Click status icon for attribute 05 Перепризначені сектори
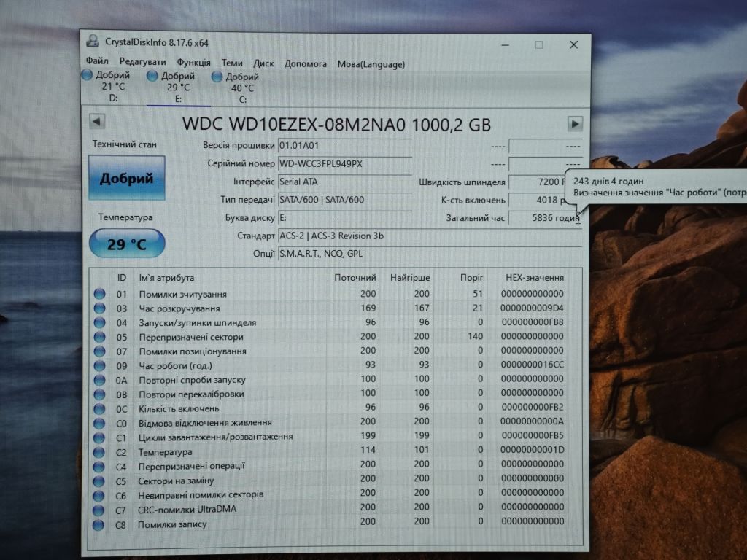 (x=99, y=337)
